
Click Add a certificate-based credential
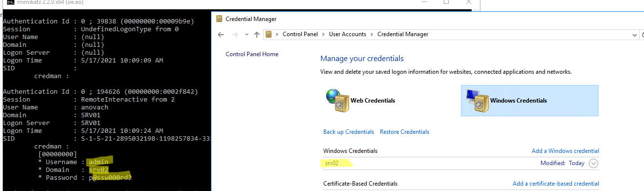[x=556, y=184]
